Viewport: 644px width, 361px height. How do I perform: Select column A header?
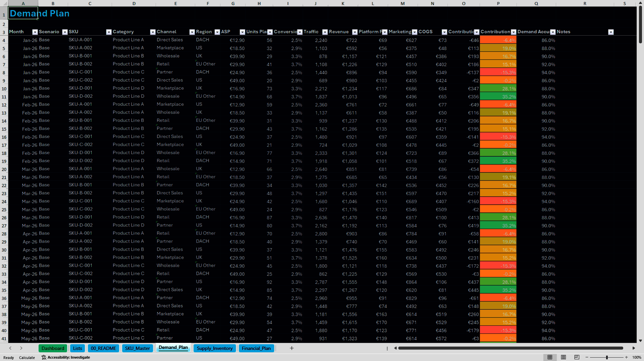pos(23,3)
